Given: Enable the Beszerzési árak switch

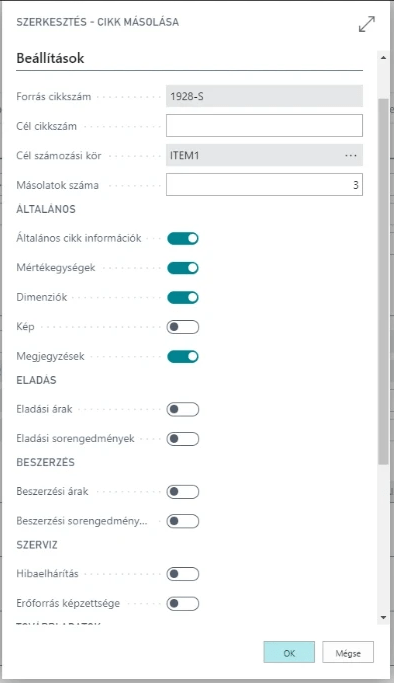Looking at the screenshot, I should pos(183,492).
